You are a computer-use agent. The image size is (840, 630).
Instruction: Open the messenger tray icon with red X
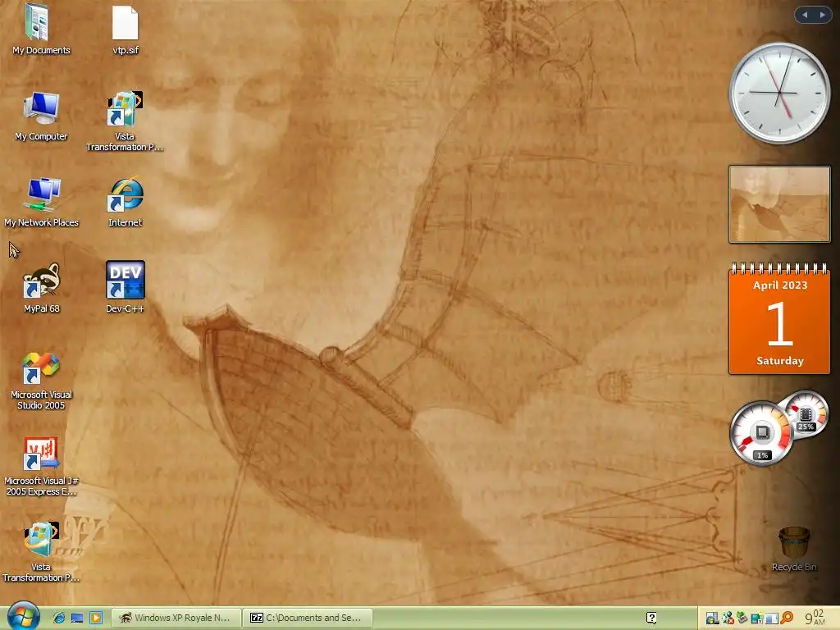tap(728, 619)
